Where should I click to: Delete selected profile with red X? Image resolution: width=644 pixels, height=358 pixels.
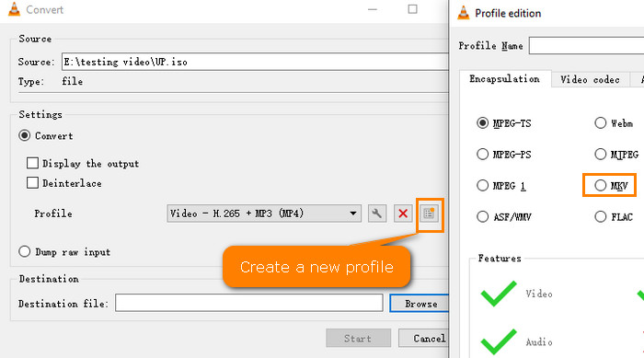pos(403,214)
